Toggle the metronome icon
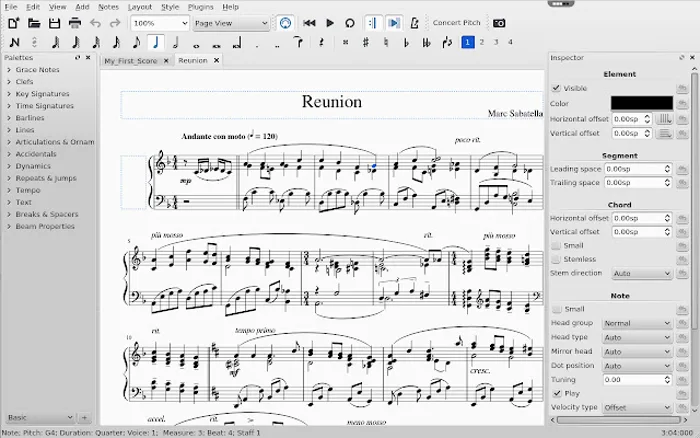 pyautogui.click(x=415, y=23)
